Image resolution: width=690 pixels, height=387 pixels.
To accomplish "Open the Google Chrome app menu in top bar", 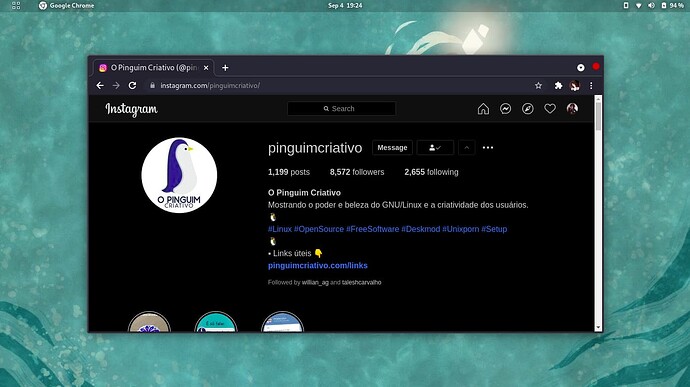I will (66, 6).
